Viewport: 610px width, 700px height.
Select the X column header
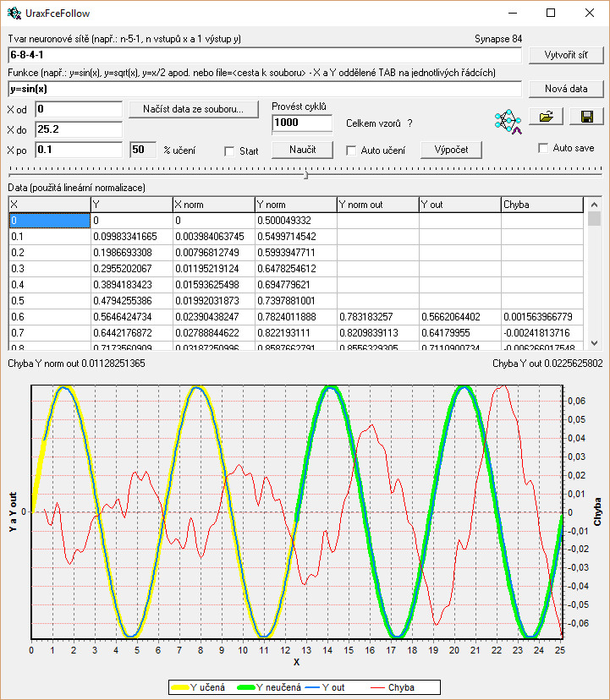click(x=50, y=205)
